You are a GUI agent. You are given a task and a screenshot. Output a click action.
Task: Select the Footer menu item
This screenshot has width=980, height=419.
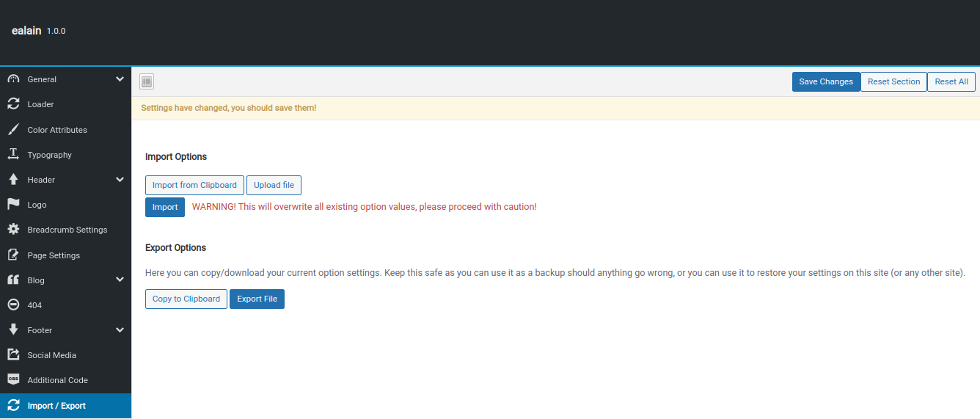click(65, 330)
